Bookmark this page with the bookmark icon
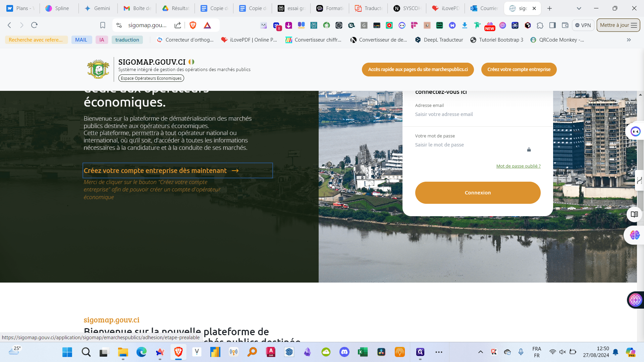644x362 pixels. point(103,25)
